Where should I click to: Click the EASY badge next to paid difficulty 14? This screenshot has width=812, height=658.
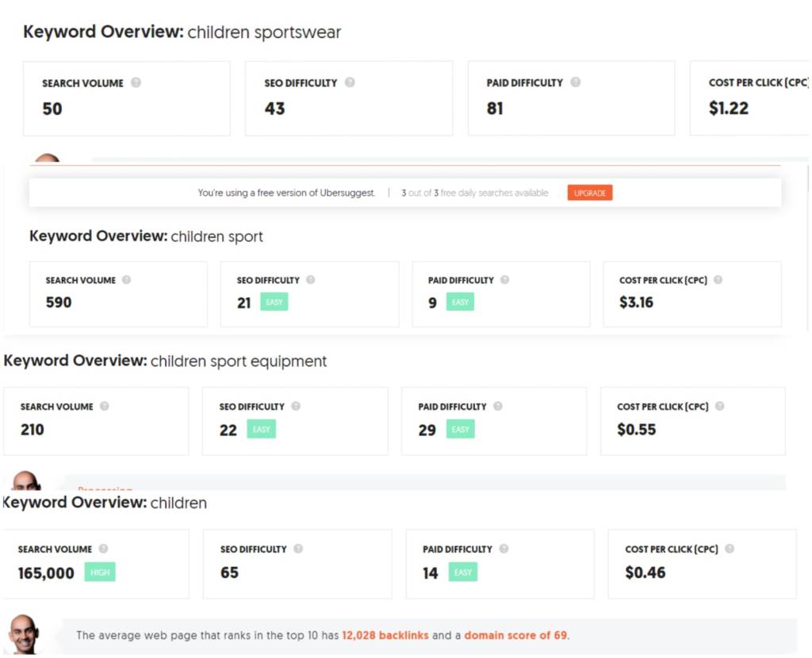(463, 572)
